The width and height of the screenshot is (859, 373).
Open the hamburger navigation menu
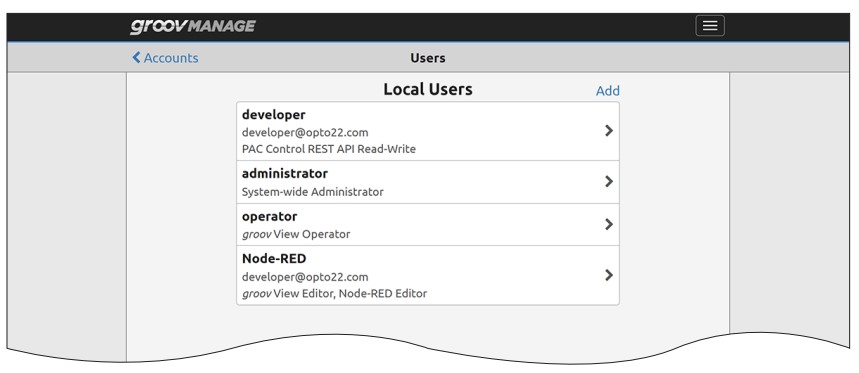pyautogui.click(x=710, y=26)
